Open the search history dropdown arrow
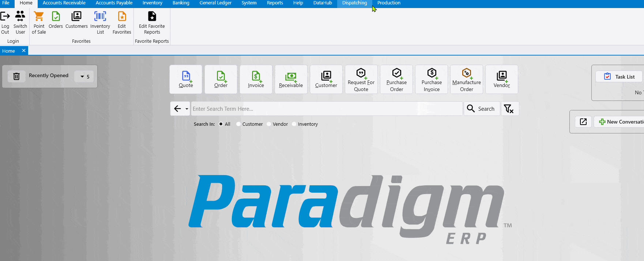This screenshot has height=261, width=644. 187,109
